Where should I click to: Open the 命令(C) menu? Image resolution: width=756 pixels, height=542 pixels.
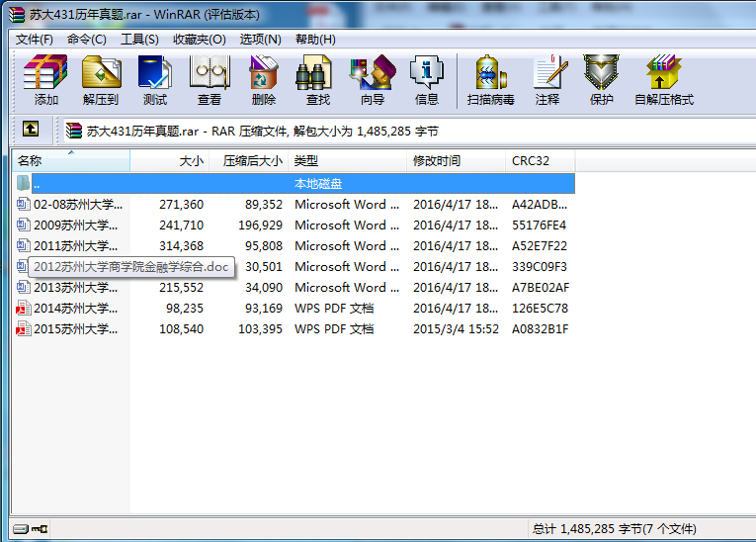coord(87,40)
